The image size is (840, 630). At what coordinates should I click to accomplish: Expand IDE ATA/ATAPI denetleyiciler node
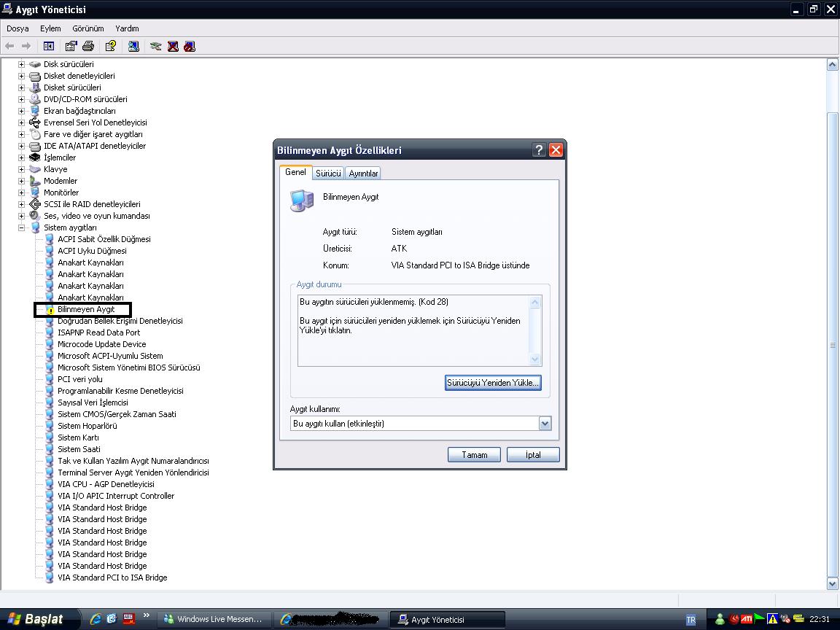[x=21, y=146]
